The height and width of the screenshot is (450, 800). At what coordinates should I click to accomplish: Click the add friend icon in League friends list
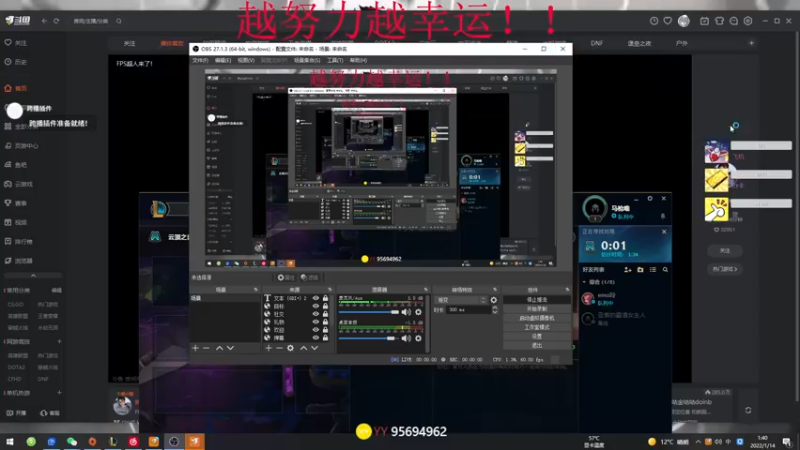628,269
